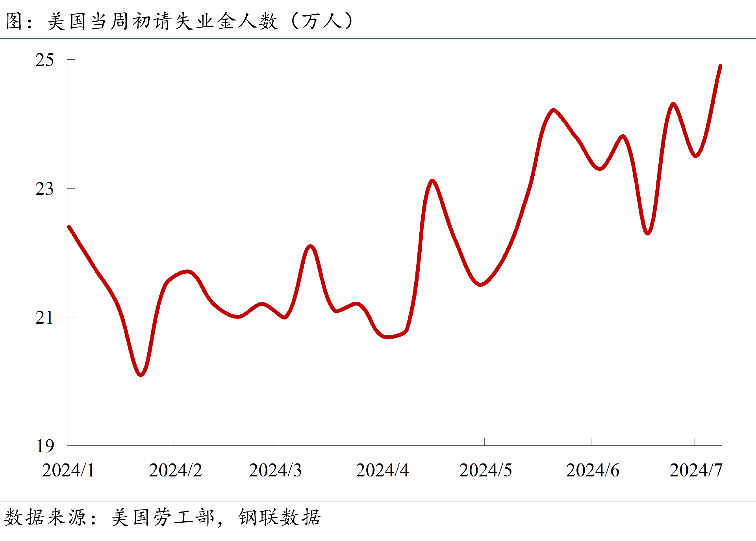Click the data source footer text
This screenshot has width=756, height=541.
click(x=163, y=517)
